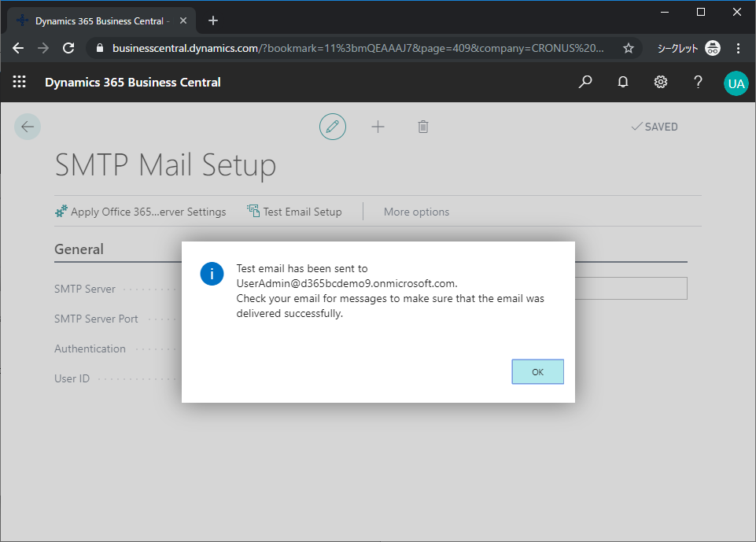Click the incognito profile icon
The image size is (756, 542).
tap(713, 48)
